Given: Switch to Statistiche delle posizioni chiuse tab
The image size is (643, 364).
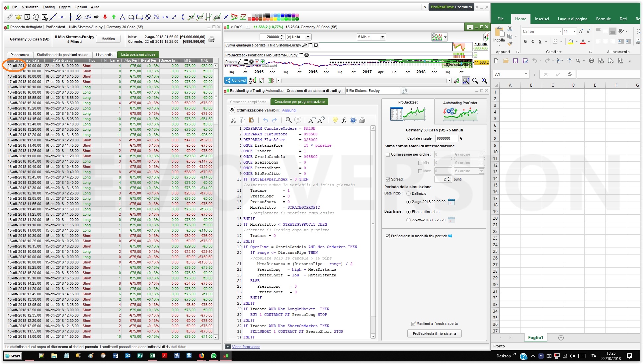Looking at the screenshot, I should 62,55.
